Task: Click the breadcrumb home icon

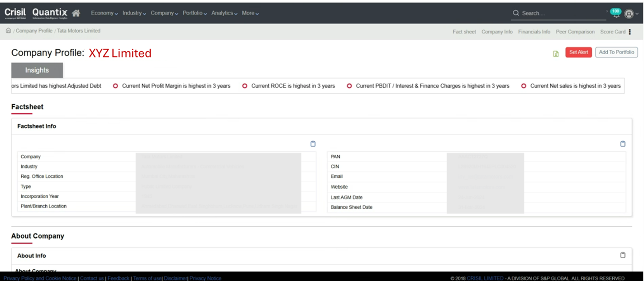Action: coord(8,31)
